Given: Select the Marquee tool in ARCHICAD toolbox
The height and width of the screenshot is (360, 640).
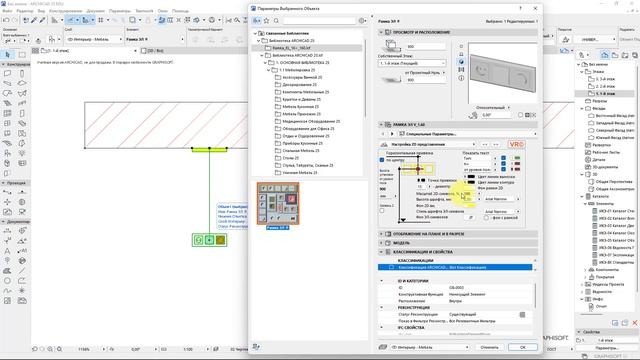Looking at the screenshot, I should (x=22, y=54).
